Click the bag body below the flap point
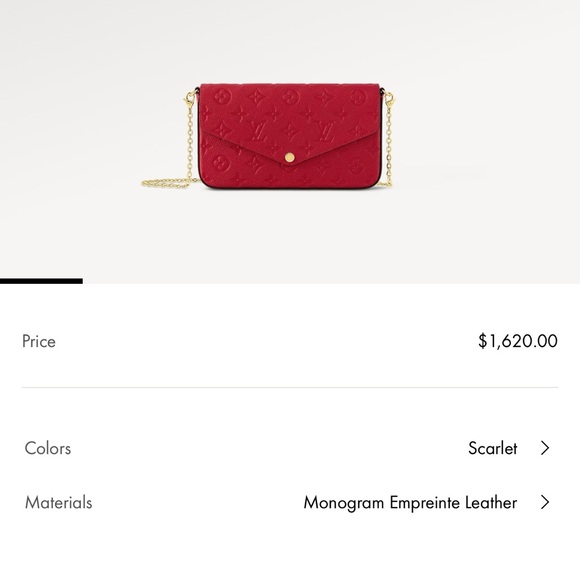Viewport: 580px width, 580px height. pos(290,177)
